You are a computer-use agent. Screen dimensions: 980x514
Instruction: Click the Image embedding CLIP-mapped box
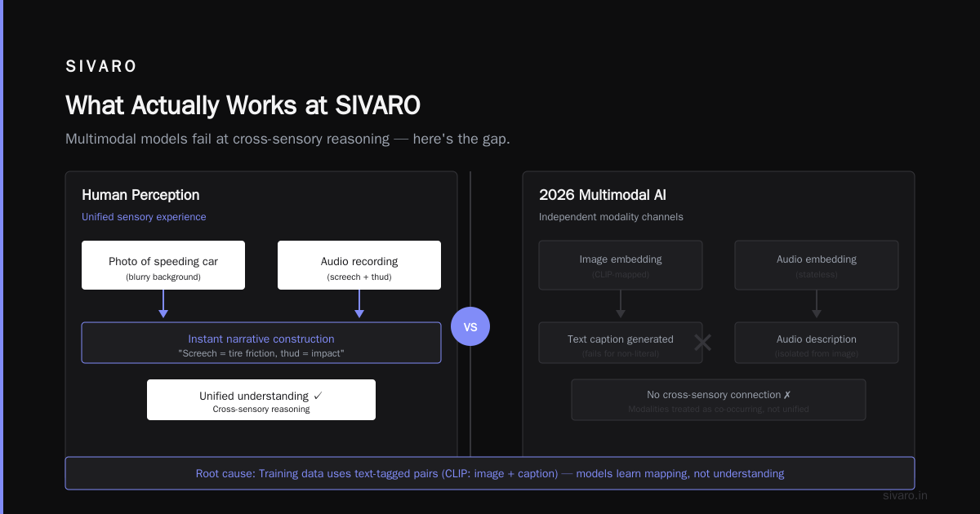[621, 265]
